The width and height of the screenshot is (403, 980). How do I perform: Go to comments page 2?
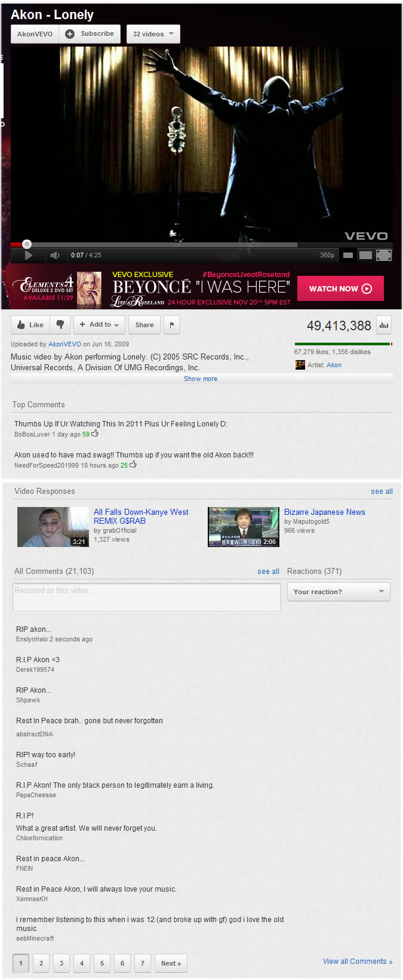coord(41,963)
